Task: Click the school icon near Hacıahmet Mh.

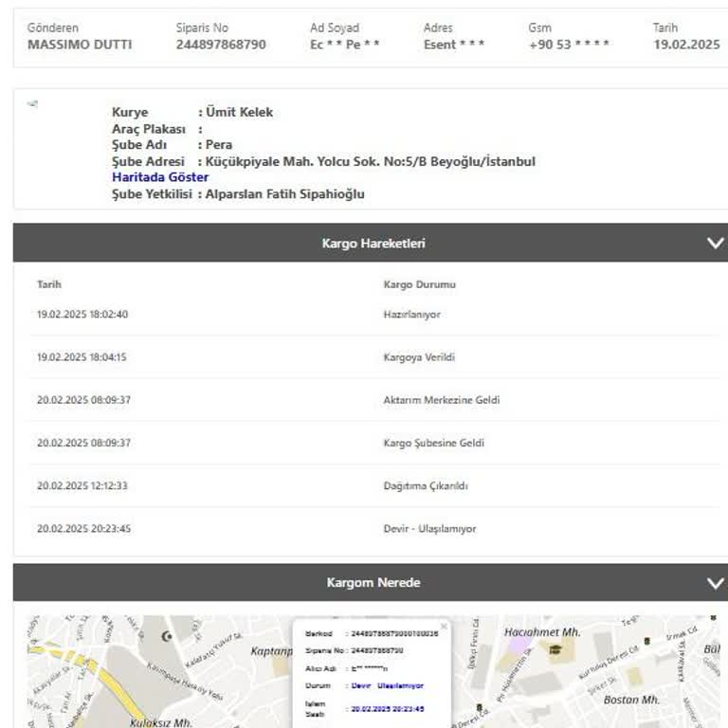Action: click(555, 649)
